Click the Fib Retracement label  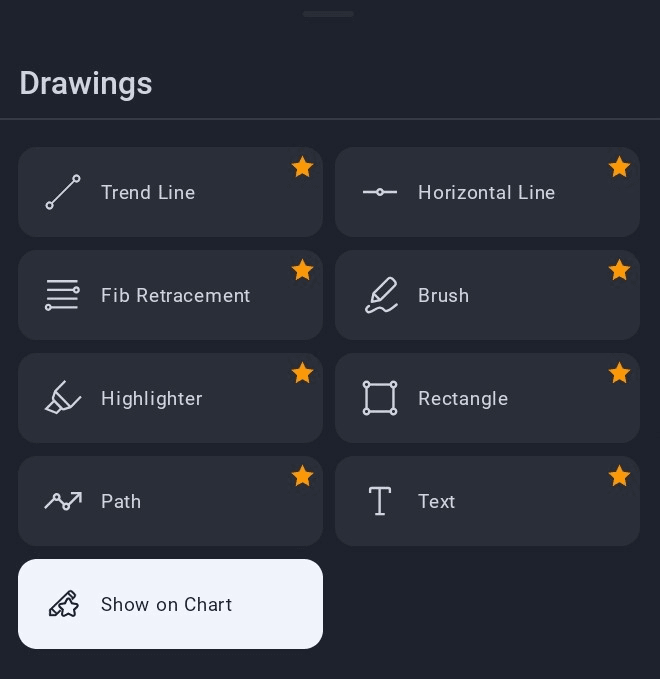click(x=175, y=296)
